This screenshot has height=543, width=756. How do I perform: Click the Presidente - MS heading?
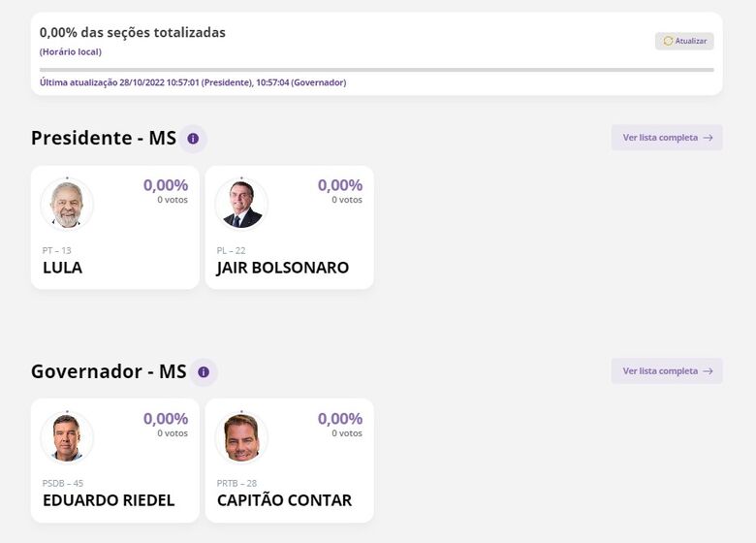click(104, 138)
